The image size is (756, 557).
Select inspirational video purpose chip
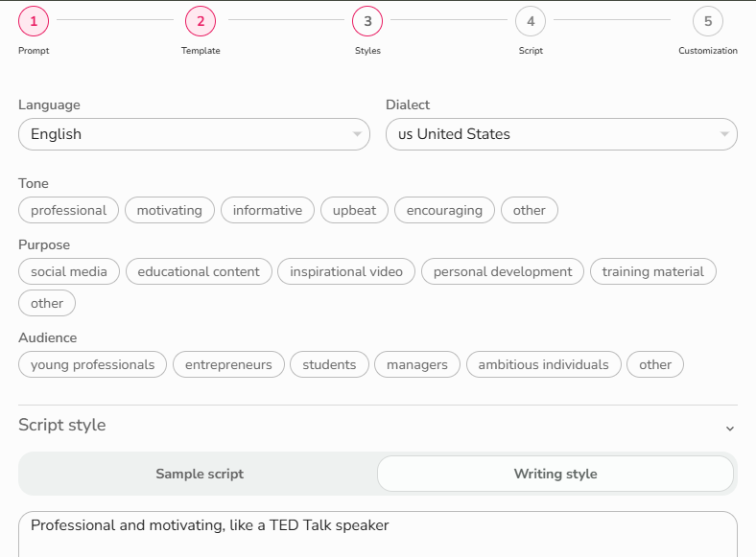tap(346, 271)
